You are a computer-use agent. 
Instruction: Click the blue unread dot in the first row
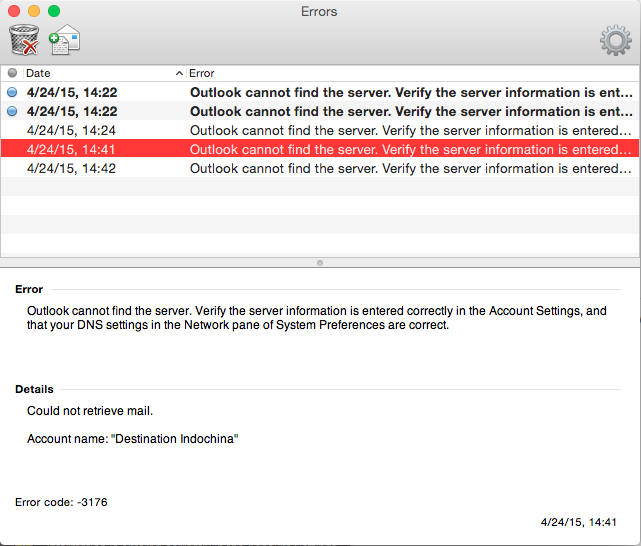[x=12, y=92]
